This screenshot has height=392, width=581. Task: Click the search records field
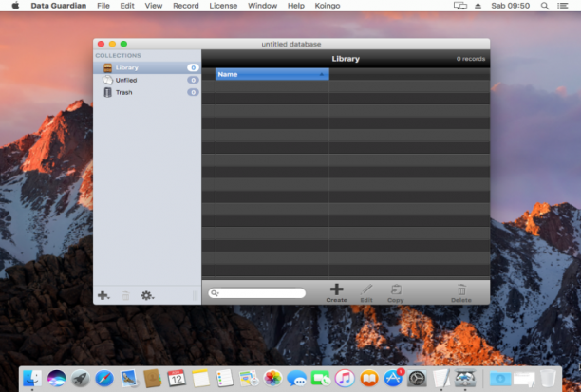pos(256,293)
